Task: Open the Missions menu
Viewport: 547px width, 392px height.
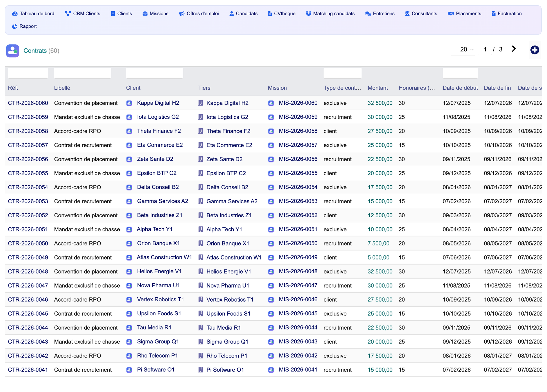Action: (x=155, y=13)
